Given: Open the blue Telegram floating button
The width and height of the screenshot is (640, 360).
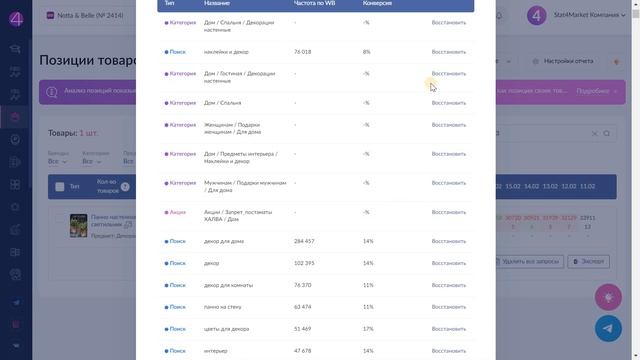Looking at the screenshot, I should 608,328.
